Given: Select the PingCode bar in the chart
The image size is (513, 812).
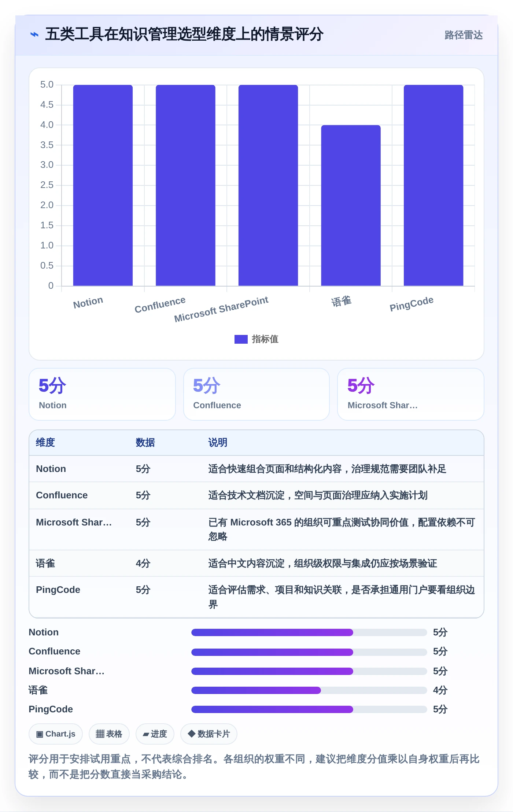Looking at the screenshot, I should pos(433,185).
